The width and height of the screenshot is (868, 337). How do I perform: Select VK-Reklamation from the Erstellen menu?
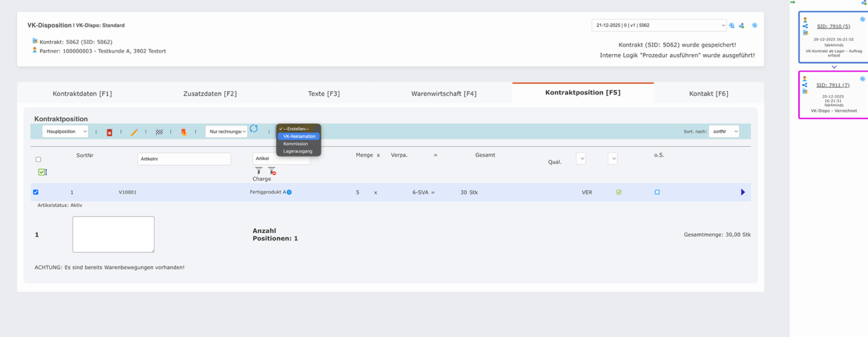299,136
